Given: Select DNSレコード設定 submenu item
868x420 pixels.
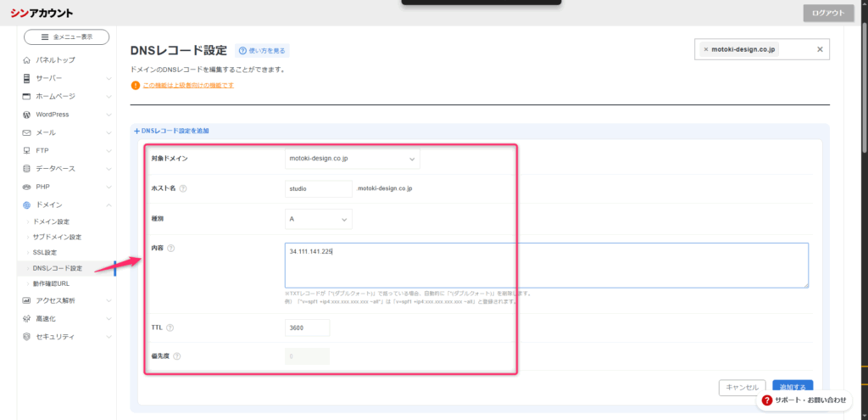Looking at the screenshot, I should click(x=57, y=268).
